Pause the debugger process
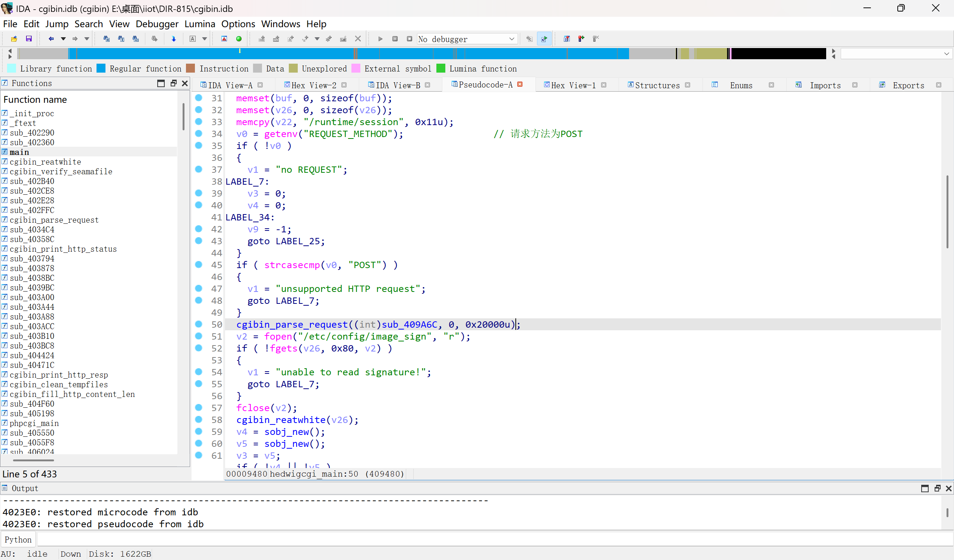 pyautogui.click(x=395, y=39)
